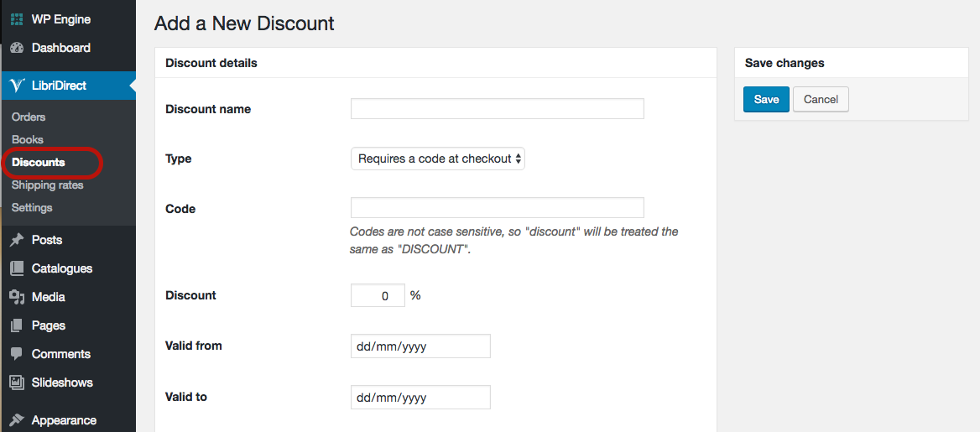Open Orders submenu item

[29, 117]
